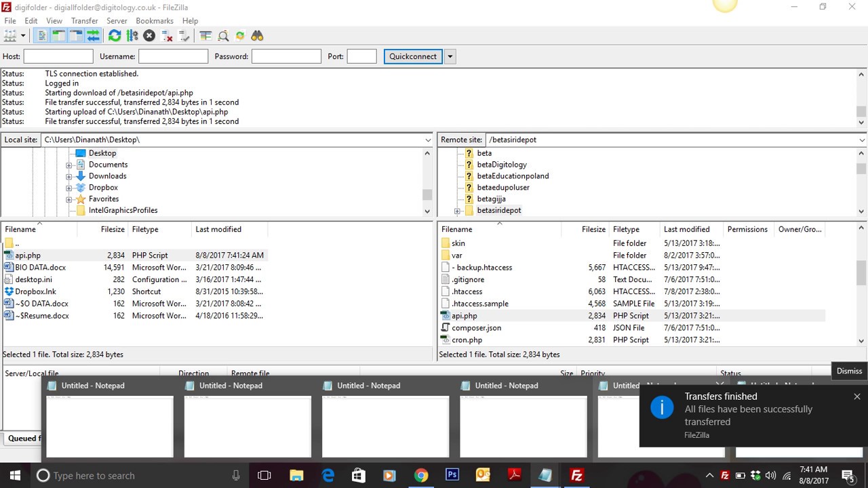Open the Transfer menu
The image size is (868, 488).
tap(85, 21)
